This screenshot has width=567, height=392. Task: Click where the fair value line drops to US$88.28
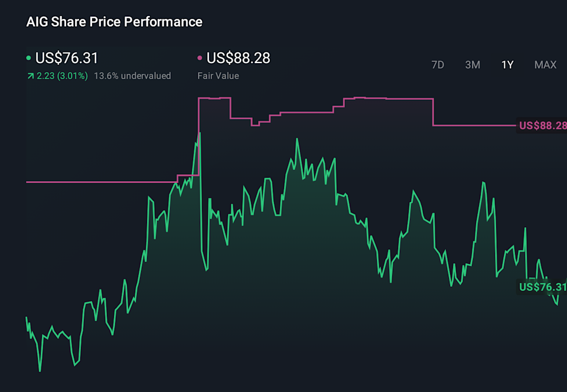[434, 112]
